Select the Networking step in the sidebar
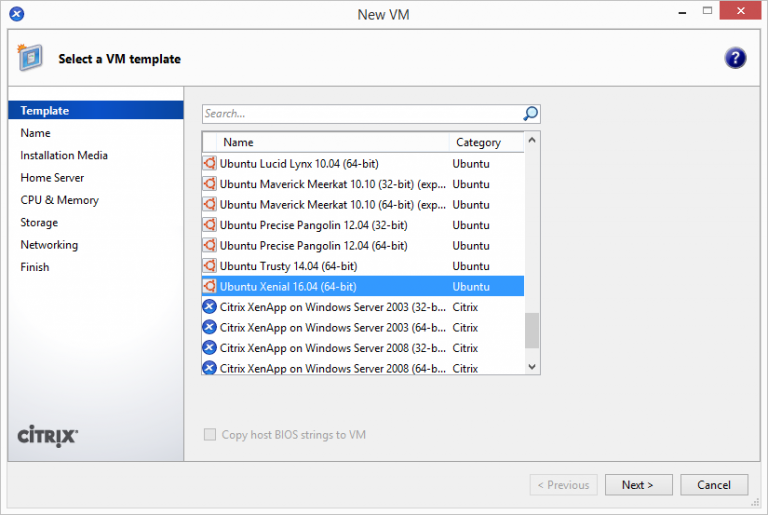The image size is (768, 515). click(x=49, y=245)
